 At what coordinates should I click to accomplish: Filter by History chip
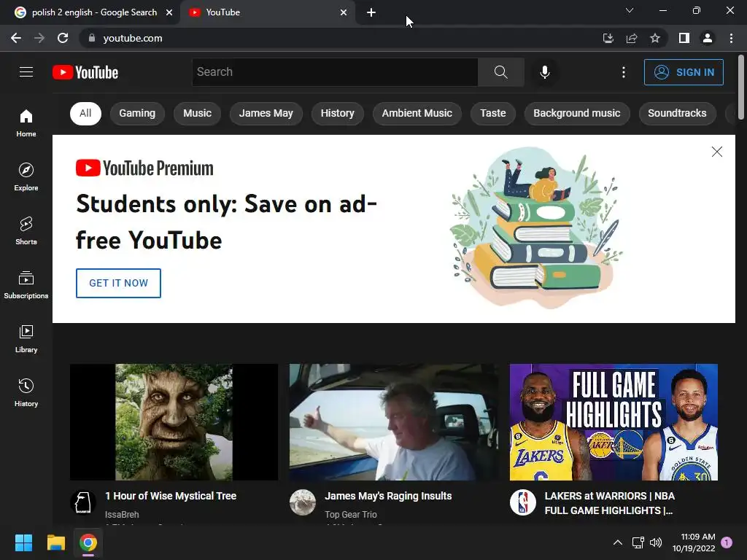(x=337, y=113)
